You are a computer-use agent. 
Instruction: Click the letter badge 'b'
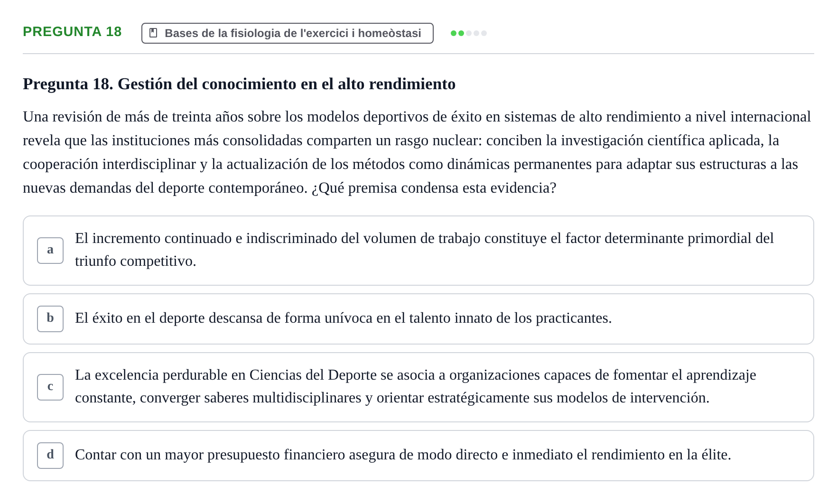50,319
